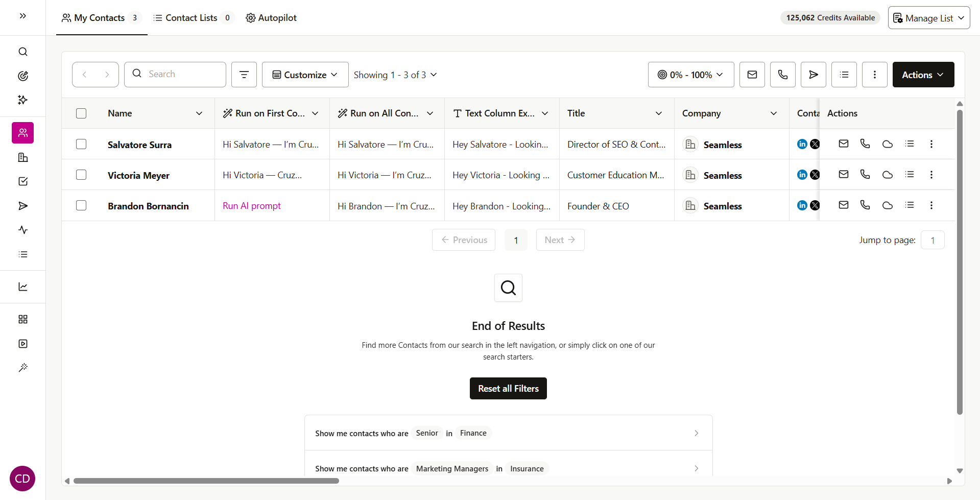The image size is (980, 500).
Task: Click the forward arrow in toolbar pager
Action: [x=107, y=75]
